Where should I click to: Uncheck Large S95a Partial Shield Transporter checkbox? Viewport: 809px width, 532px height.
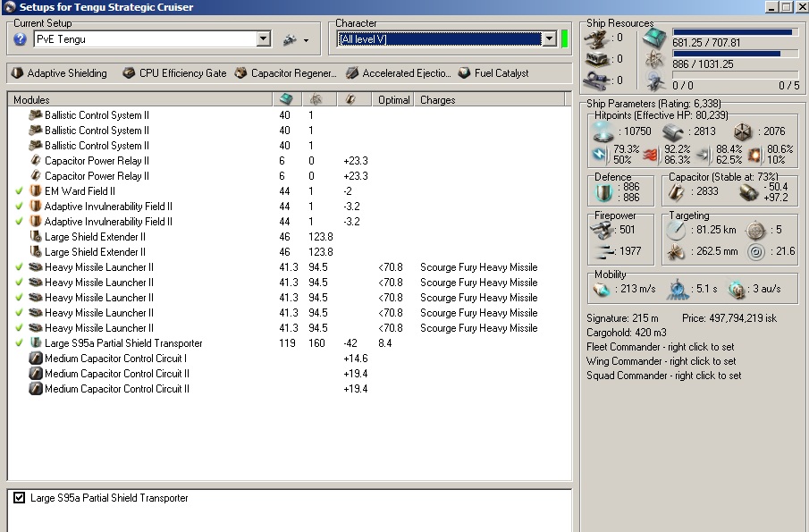coord(19,498)
